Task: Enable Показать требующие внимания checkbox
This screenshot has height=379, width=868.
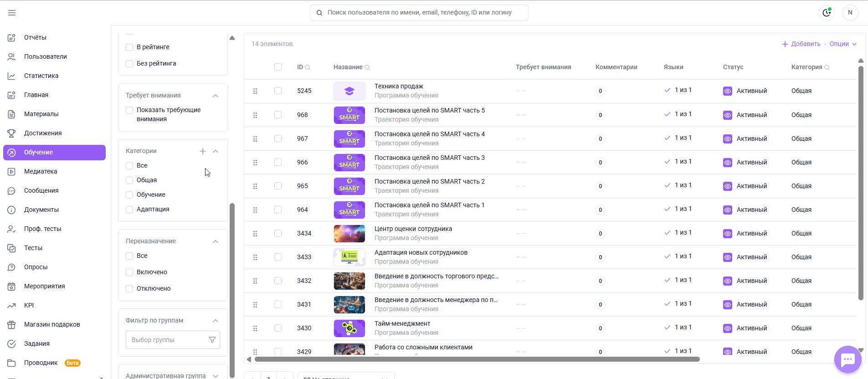Action: tap(129, 110)
